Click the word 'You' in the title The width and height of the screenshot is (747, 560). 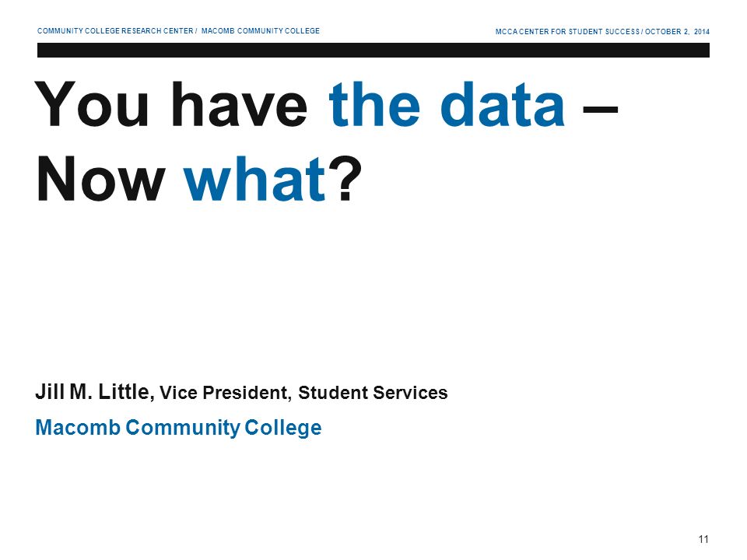click(92, 104)
